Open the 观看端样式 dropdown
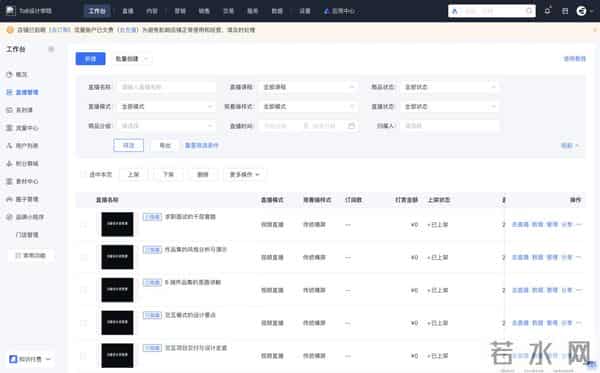Viewport: 600px width, 373px height. click(308, 106)
